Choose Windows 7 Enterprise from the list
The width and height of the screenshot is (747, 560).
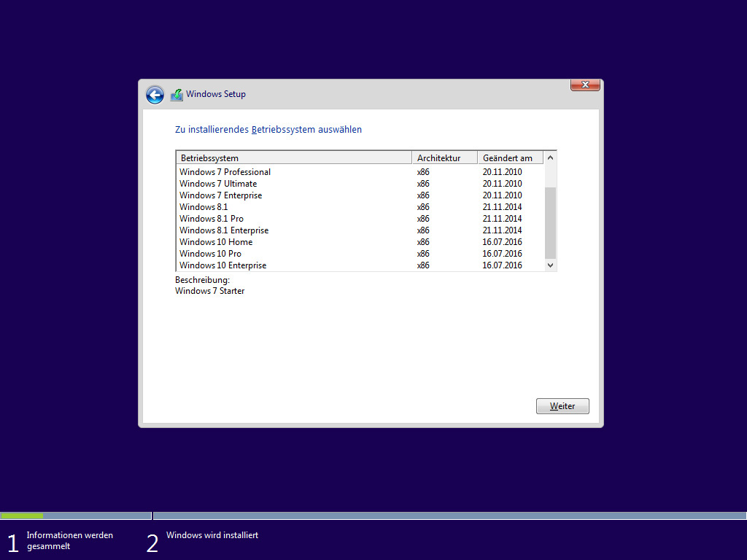[360, 195]
